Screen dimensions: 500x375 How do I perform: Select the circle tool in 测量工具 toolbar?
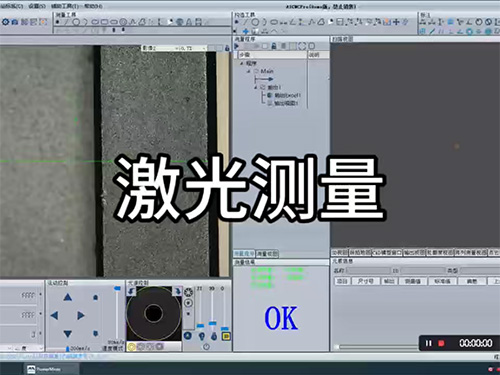(76, 22)
